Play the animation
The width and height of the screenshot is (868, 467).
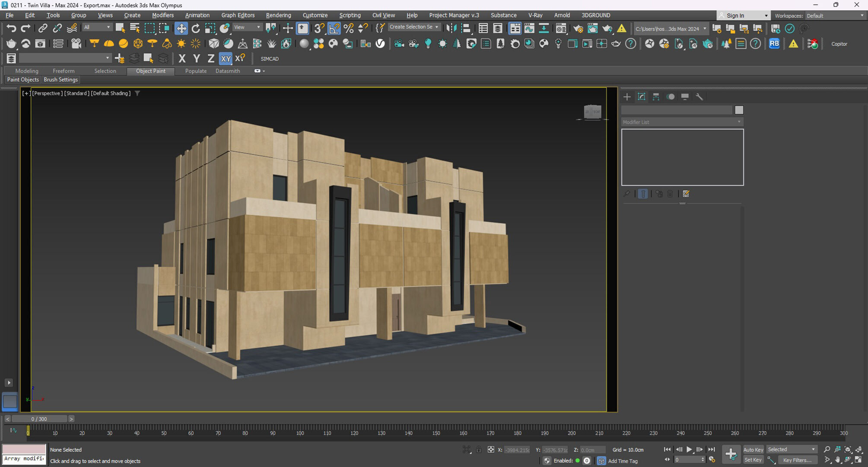click(x=689, y=450)
